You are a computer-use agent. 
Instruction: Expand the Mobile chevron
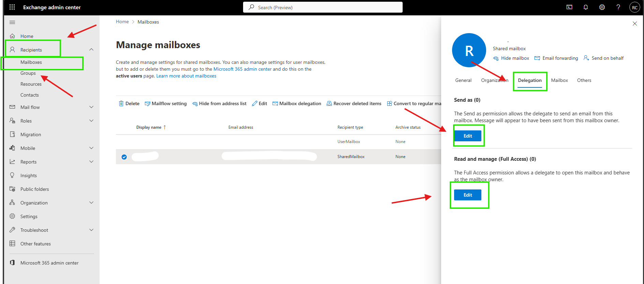(x=91, y=148)
